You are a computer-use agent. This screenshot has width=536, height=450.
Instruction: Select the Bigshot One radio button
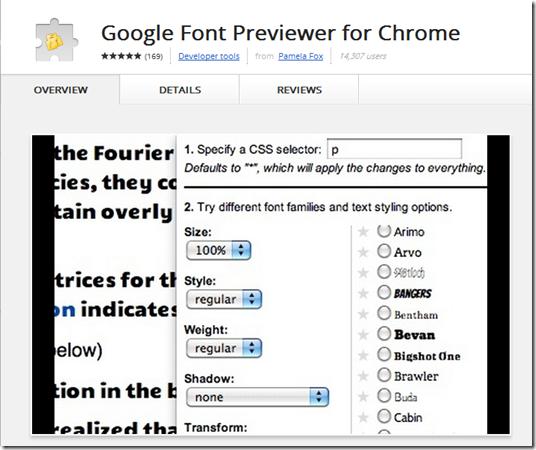384,354
